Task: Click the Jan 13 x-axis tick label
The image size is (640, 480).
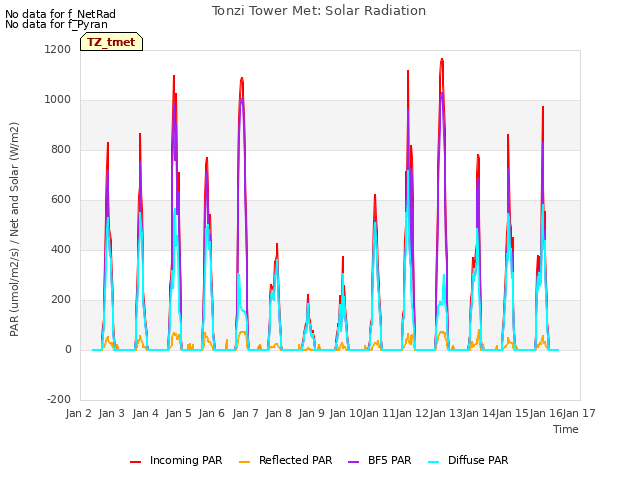Action: [x=446, y=413]
